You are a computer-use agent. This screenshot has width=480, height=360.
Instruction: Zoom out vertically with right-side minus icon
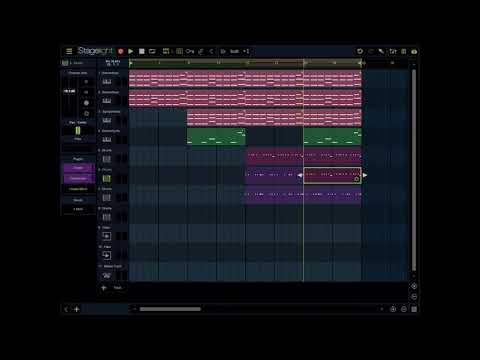point(414,297)
